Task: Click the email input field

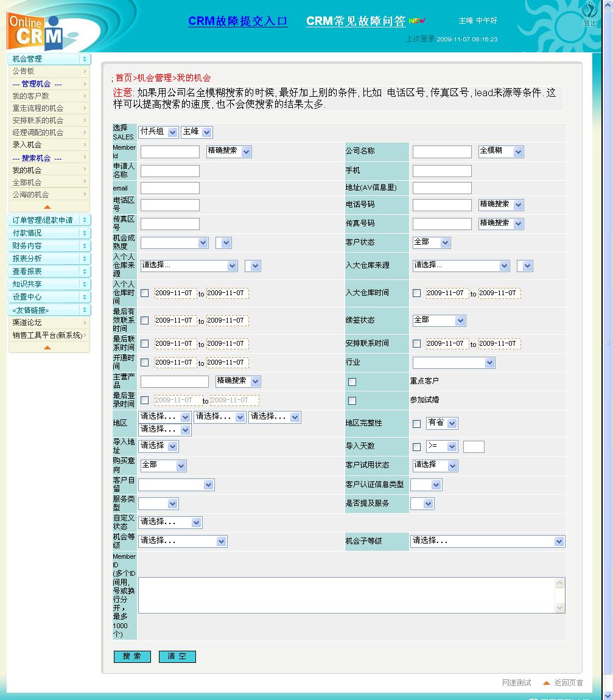Action: pos(170,188)
